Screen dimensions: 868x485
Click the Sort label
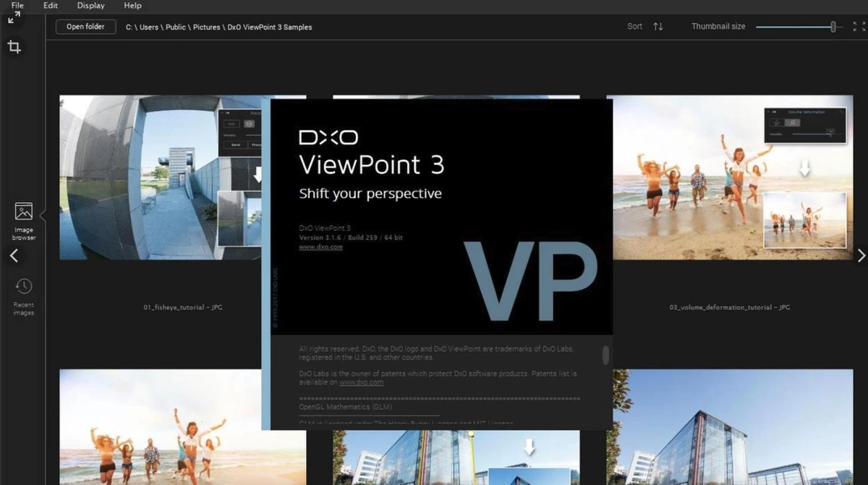[x=634, y=27]
